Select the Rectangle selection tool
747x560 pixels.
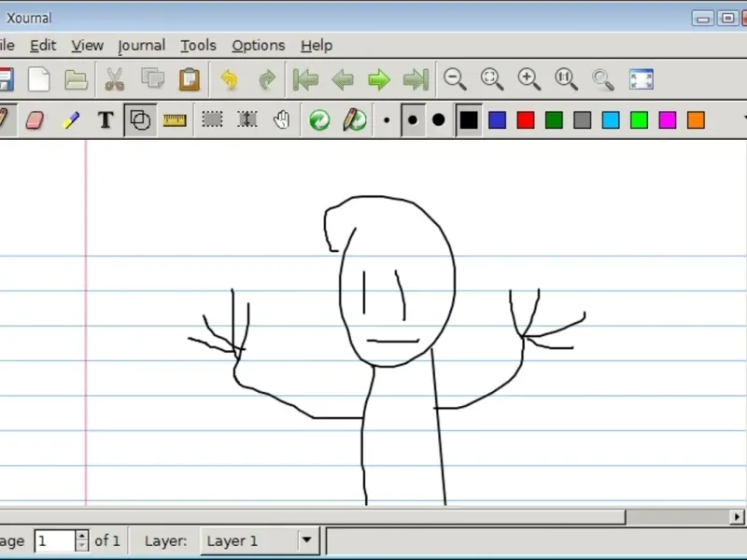tap(212, 119)
